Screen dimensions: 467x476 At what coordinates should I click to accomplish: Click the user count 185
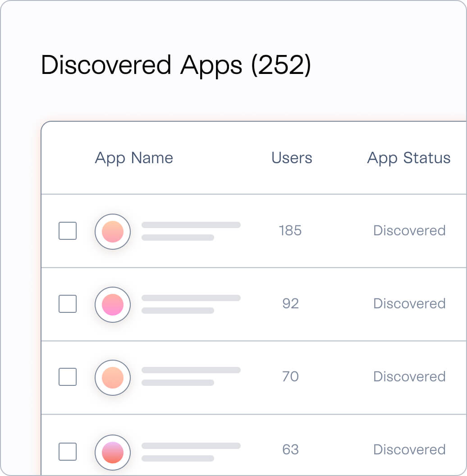click(290, 230)
